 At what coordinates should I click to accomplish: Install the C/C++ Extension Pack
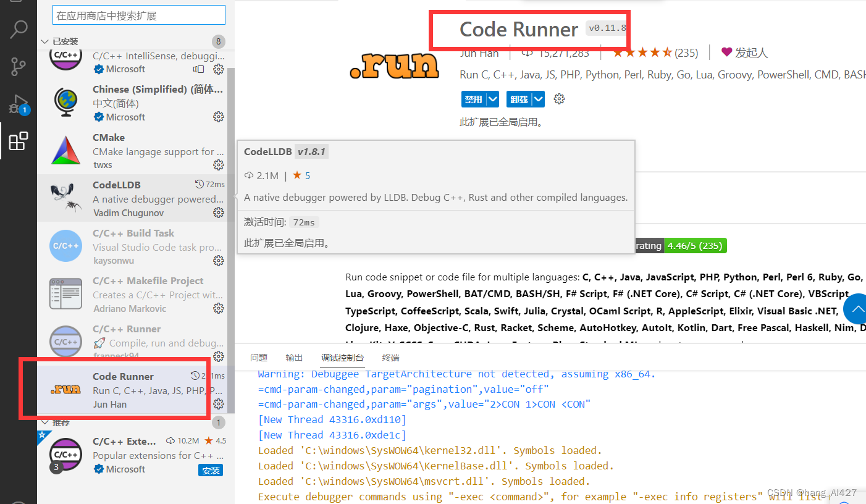coord(211,471)
